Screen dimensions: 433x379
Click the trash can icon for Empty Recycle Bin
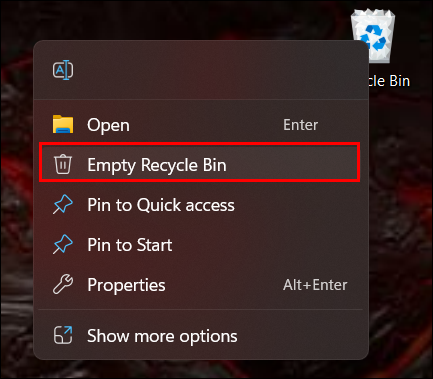(x=63, y=164)
